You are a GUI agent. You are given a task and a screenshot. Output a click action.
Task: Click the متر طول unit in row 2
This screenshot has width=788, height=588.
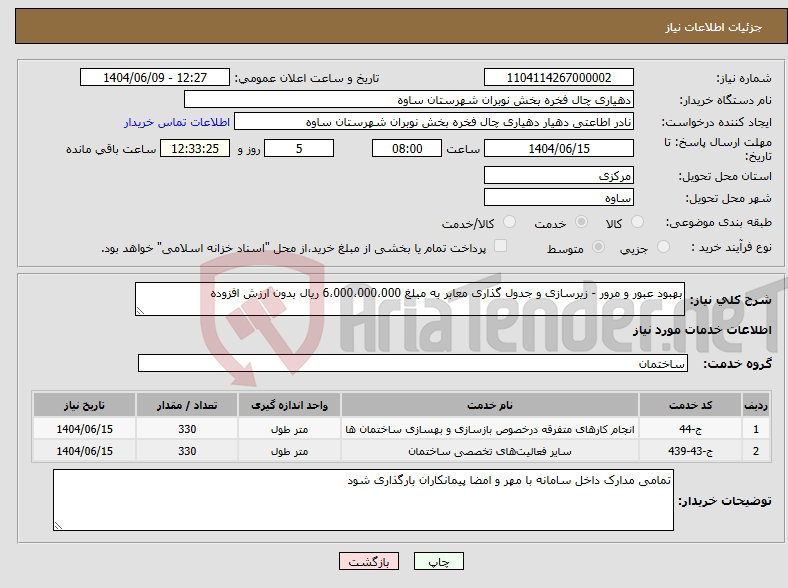(x=289, y=451)
